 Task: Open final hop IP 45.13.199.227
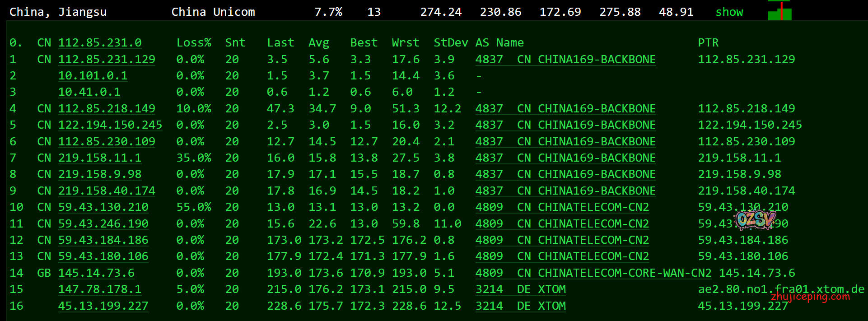pos(103,306)
